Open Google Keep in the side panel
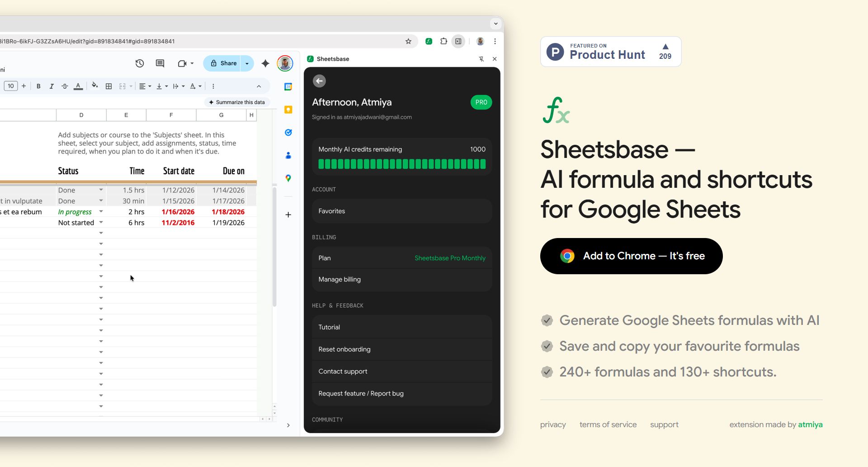The width and height of the screenshot is (868, 467). 288,110
